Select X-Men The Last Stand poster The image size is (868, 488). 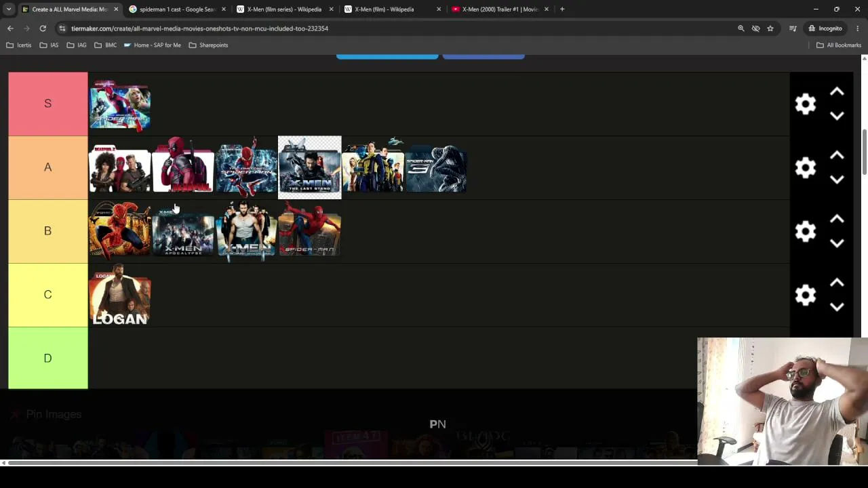pyautogui.click(x=309, y=167)
